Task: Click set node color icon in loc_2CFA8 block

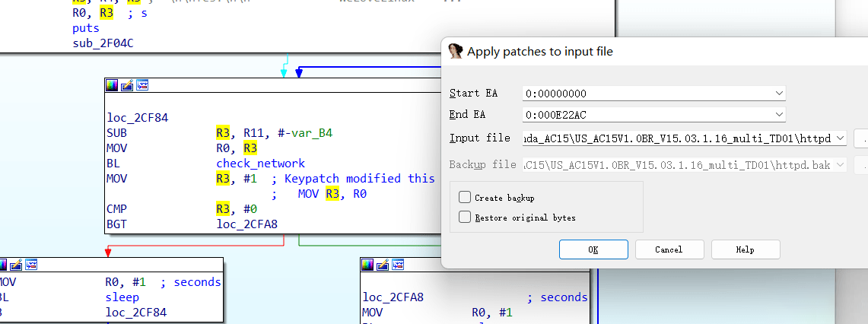Action: click(367, 265)
